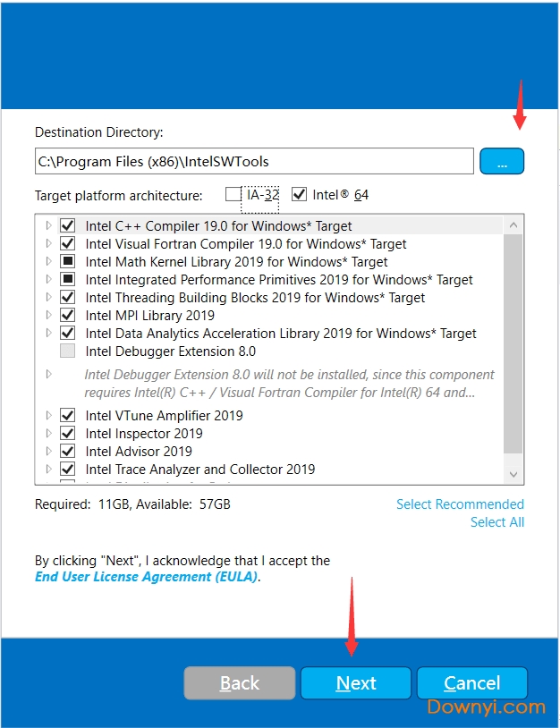This screenshot has height=728, width=560.
Task: Select the Intel C++ Compiler 19.0 row text
Action: tap(218, 226)
